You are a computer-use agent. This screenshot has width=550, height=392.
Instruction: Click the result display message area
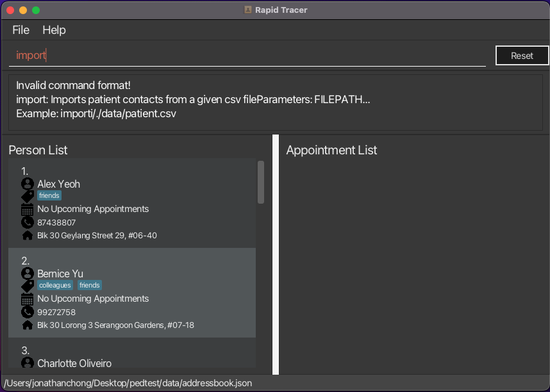point(276,102)
